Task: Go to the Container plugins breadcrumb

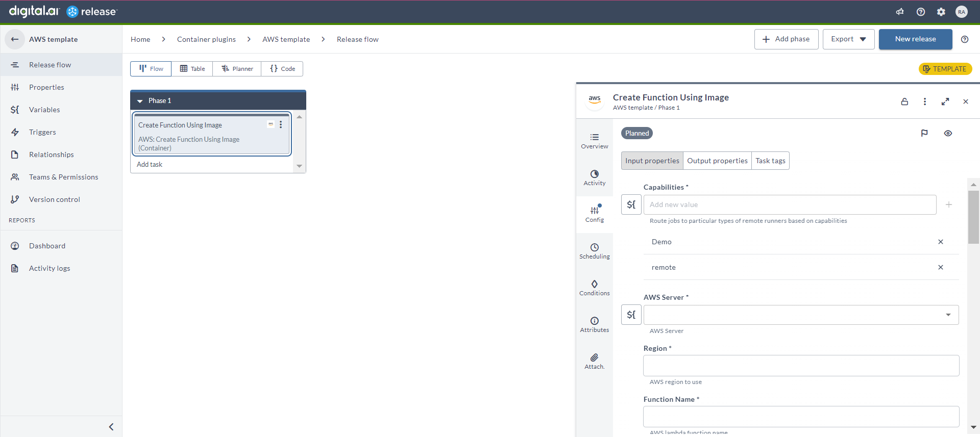Action: tap(206, 39)
